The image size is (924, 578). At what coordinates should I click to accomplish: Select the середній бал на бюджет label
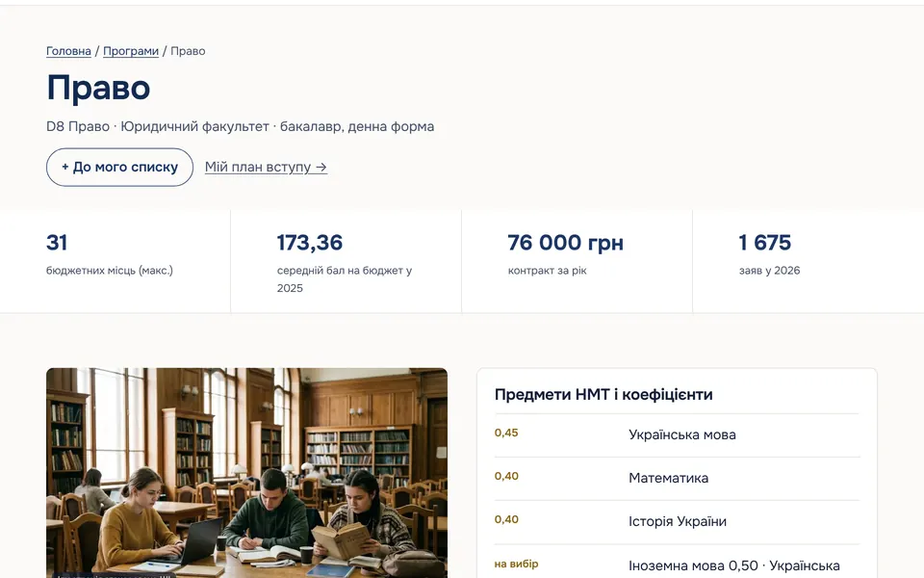click(x=345, y=279)
